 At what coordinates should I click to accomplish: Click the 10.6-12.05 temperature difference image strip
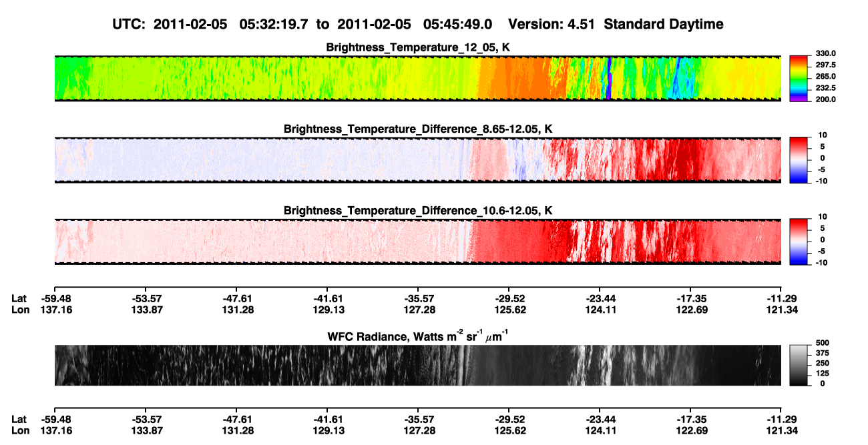tap(417, 242)
